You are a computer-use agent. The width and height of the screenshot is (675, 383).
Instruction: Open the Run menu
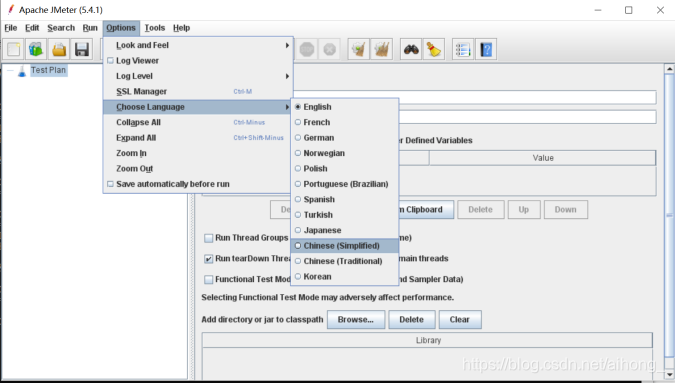pyautogui.click(x=90, y=28)
